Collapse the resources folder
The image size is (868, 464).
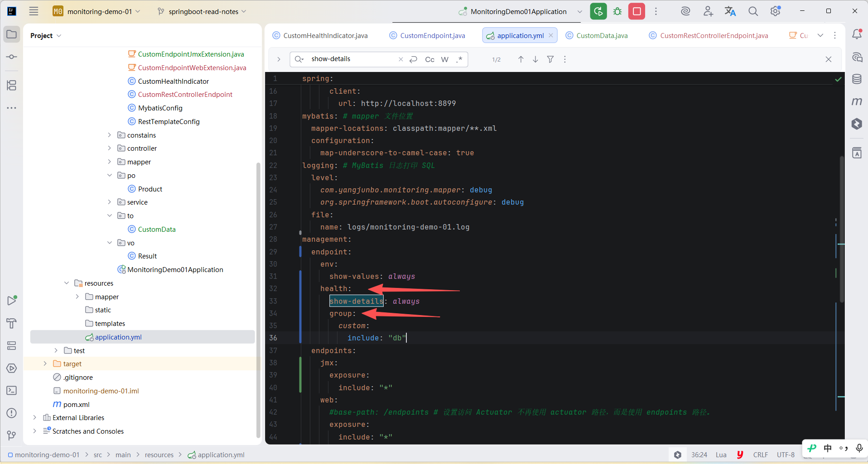click(x=67, y=283)
